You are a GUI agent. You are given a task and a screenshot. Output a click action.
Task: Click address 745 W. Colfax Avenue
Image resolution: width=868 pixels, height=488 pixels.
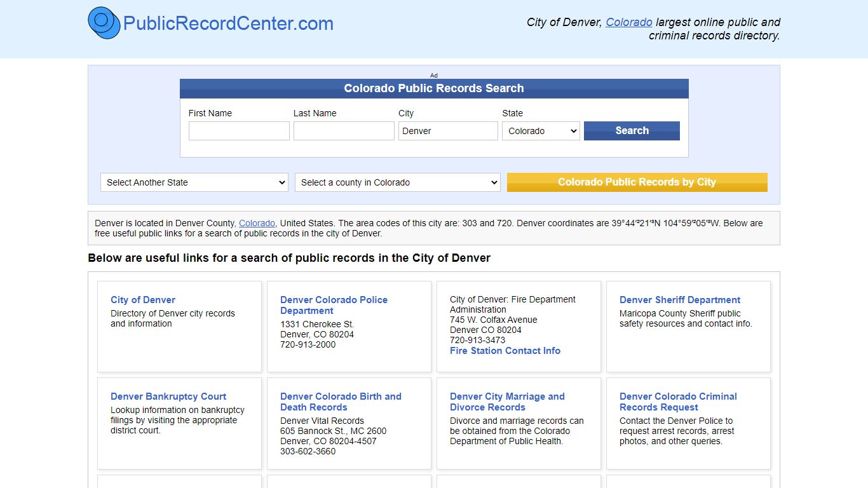(494, 320)
